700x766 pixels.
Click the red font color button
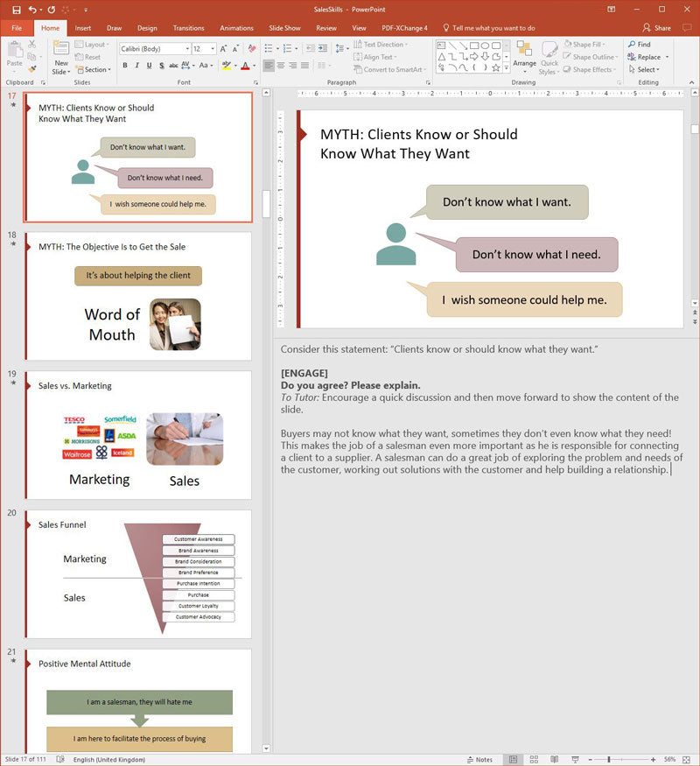pos(246,65)
